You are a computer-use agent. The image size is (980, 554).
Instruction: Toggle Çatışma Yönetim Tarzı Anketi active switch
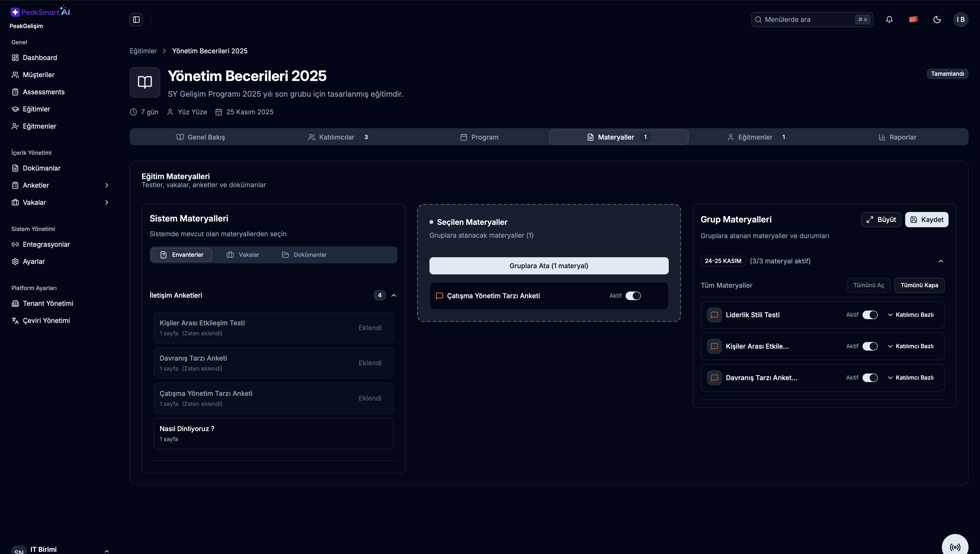coord(633,296)
